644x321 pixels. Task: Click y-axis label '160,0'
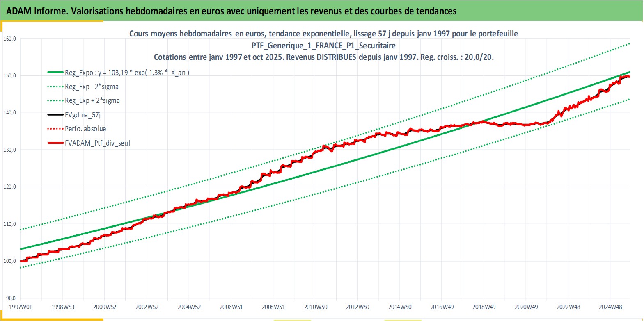[9, 39]
